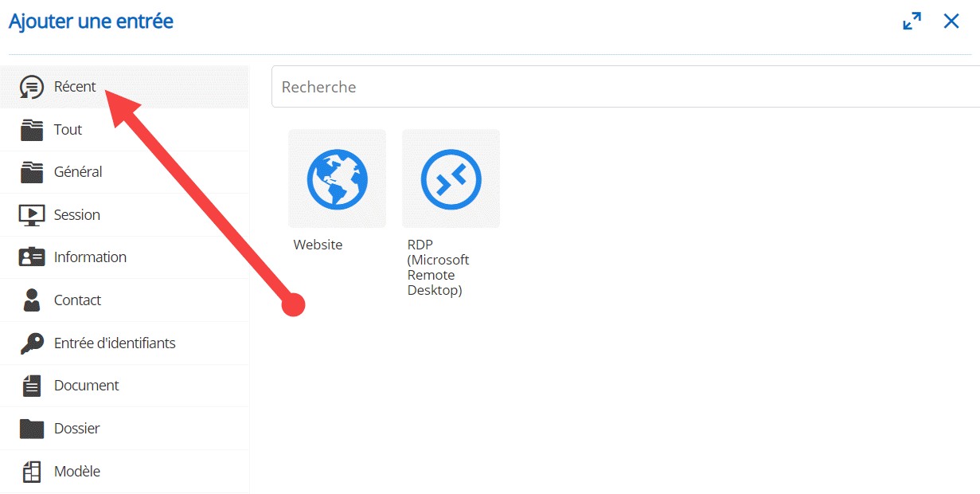Click the Session monitor play icon
This screenshot has width=980, height=494.
coord(31,215)
